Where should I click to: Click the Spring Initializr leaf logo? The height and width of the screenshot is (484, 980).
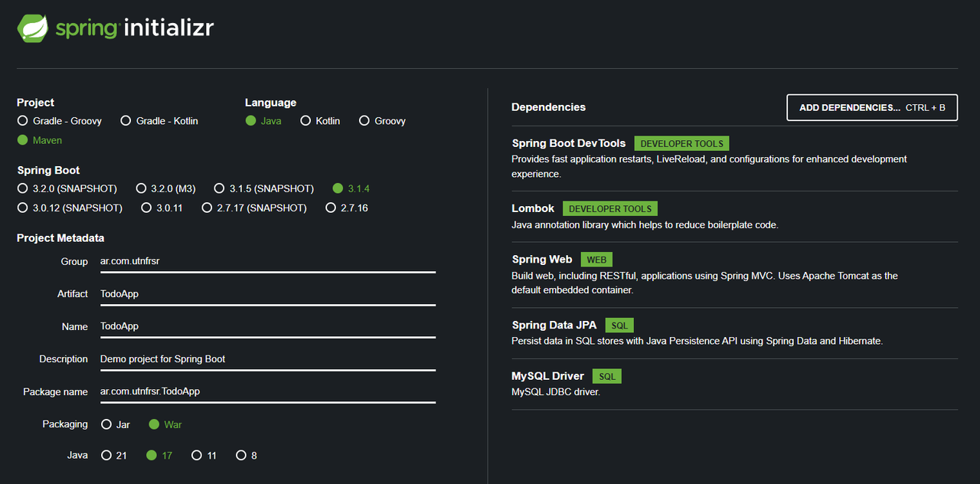(32, 29)
